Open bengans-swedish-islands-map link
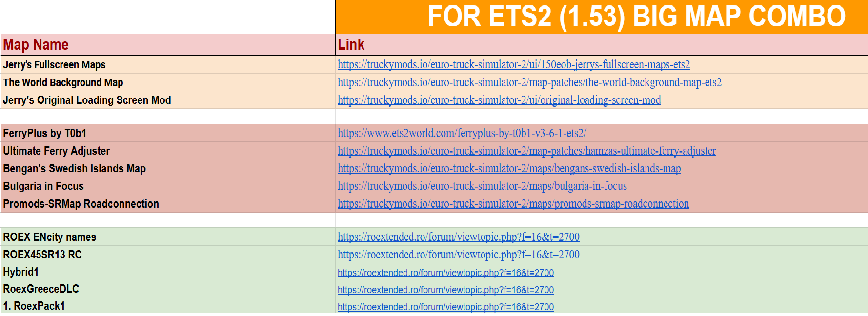Screen dimensions: 868x316 tap(509, 168)
